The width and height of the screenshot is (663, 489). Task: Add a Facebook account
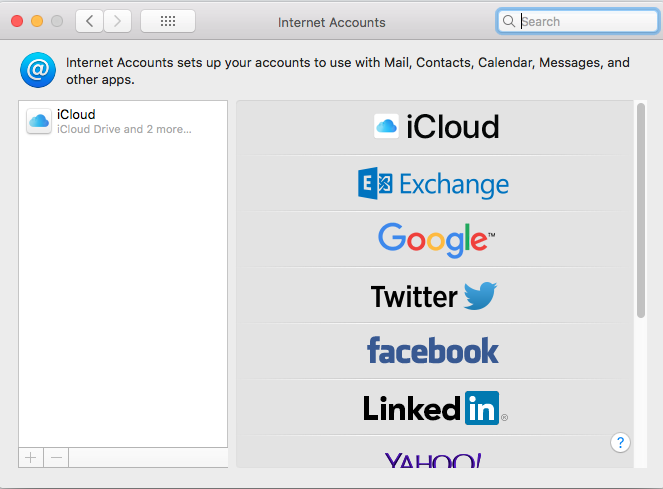(x=435, y=351)
